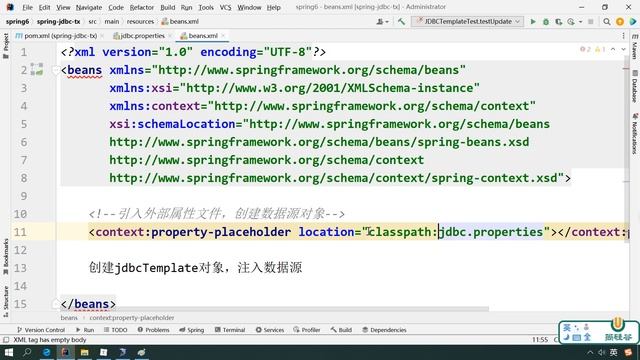This screenshot has width=640, height=360.
Task: Open the Help menu
Action: point(273,7)
